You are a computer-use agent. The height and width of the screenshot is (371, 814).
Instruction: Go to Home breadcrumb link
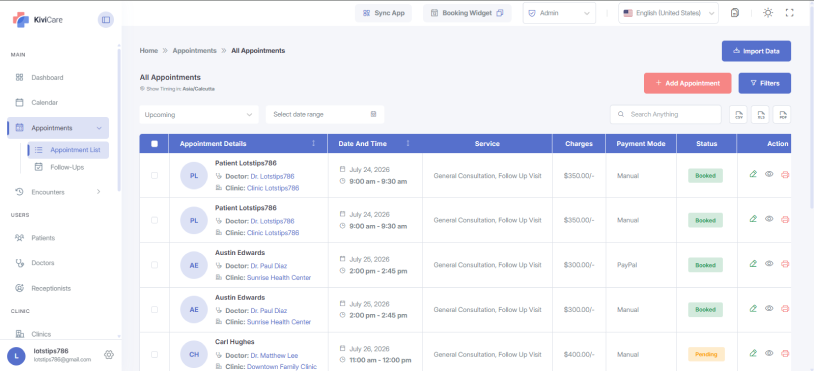coord(148,50)
